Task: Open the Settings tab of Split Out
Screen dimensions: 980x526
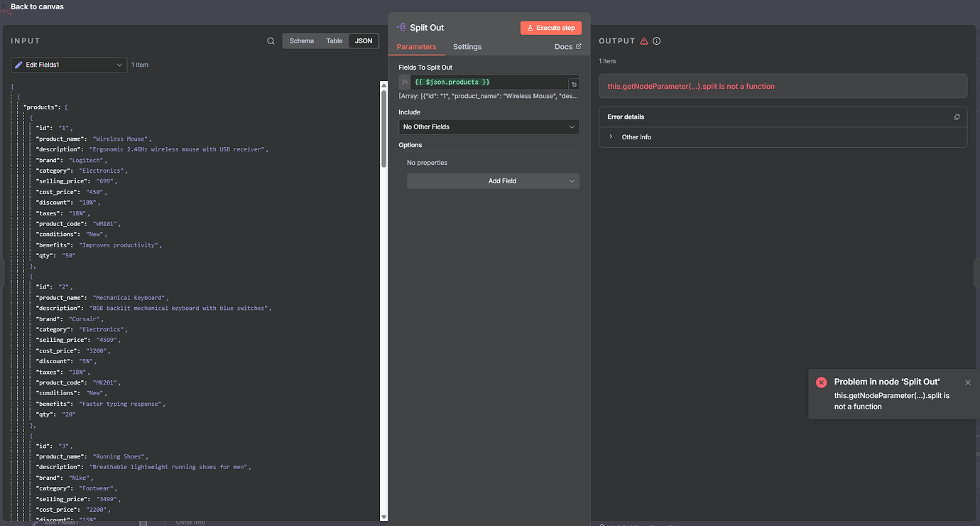Action: [467, 46]
